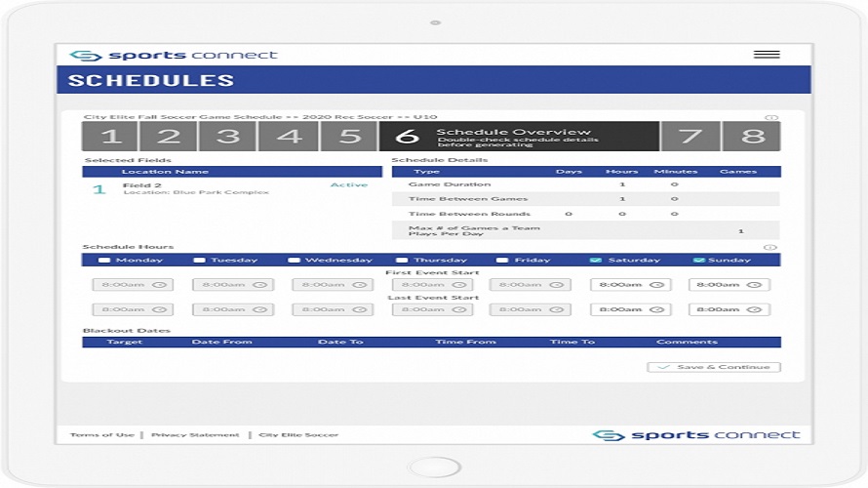Open clock picker for Tuesday first event start
This screenshot has height=488, width=868.
[x=259, y=285]
